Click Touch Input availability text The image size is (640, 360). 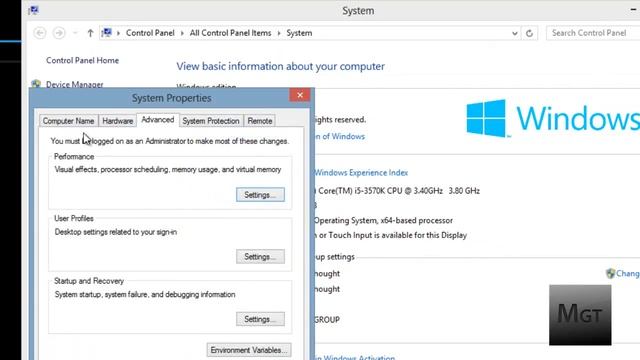[391, 235]
